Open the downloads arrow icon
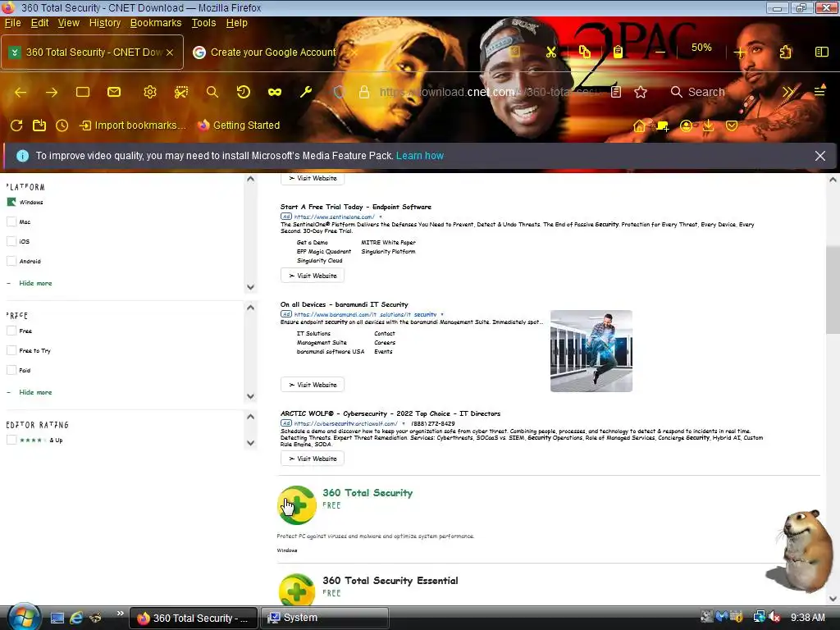The image size is (840, 630). (708, 126)
